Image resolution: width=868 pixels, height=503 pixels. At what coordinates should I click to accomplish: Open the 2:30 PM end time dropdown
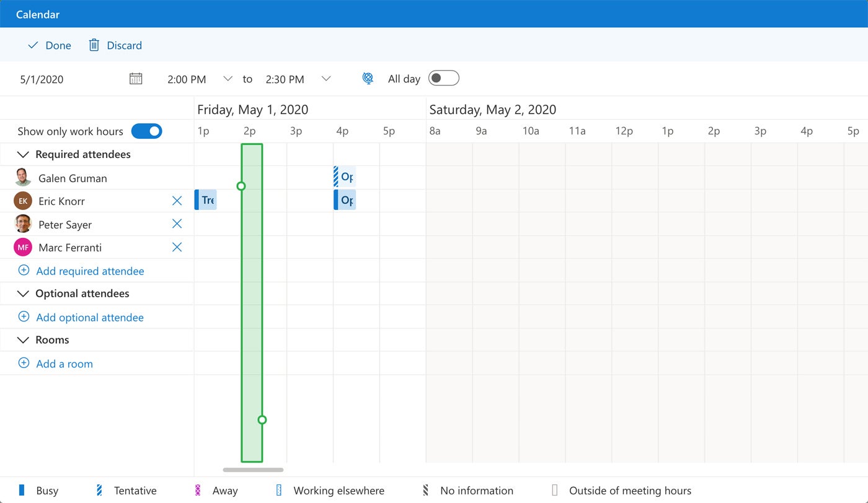click(326, 79)
